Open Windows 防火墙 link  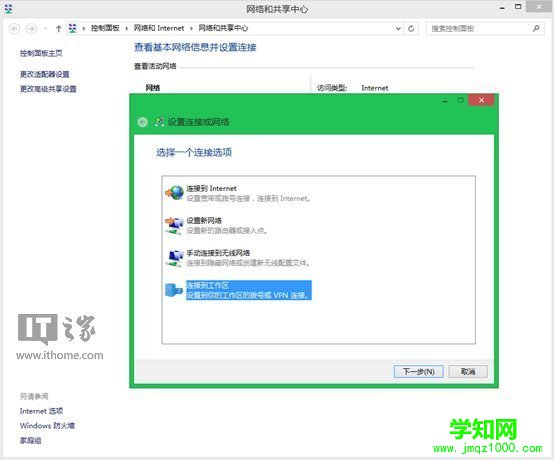coord(47,425)
